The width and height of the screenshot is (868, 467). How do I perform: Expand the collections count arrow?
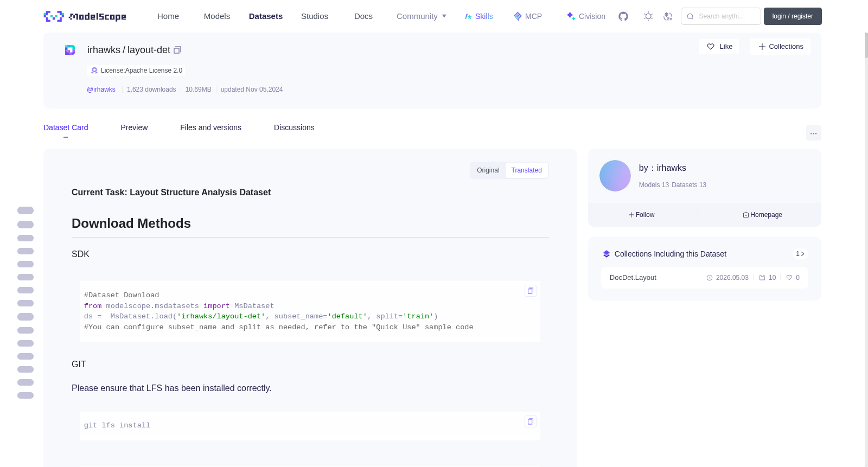click(x=800, y=254)
